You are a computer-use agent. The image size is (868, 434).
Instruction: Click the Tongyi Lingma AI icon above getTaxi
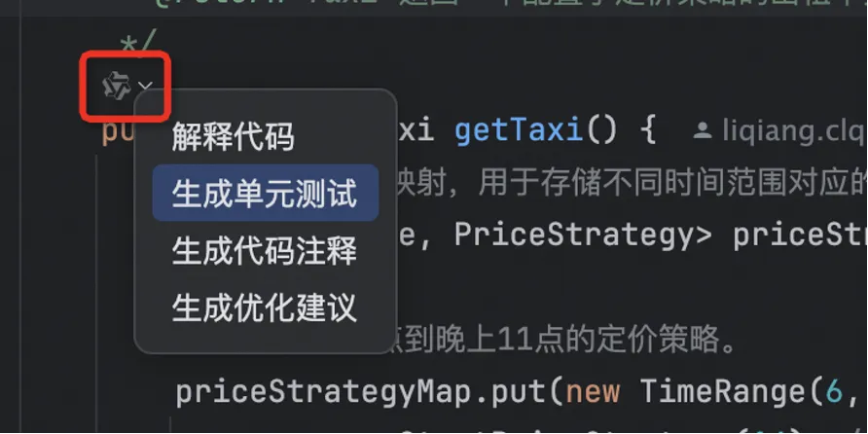[117, 86]
